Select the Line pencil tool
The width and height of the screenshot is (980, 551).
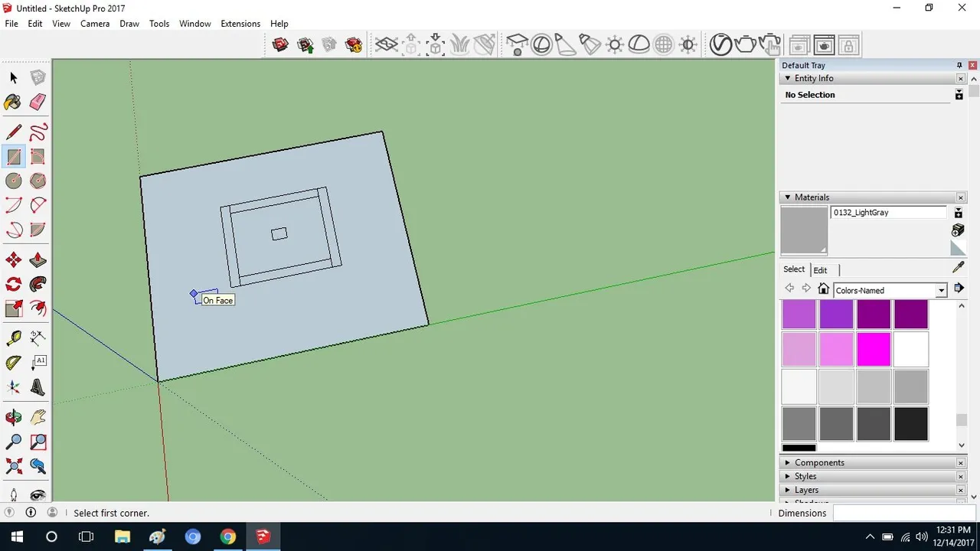[13, 132]
